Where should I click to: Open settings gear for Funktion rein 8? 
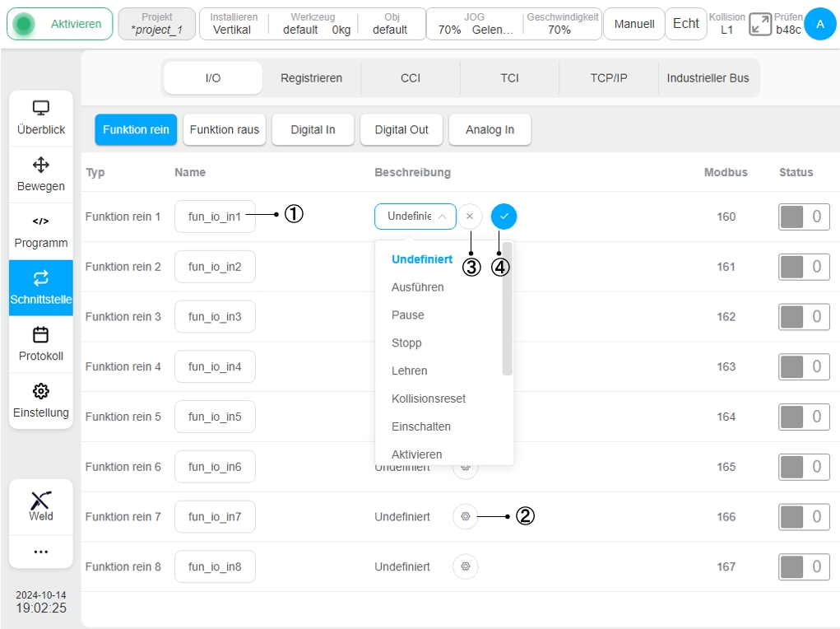[x=466, y=566]
